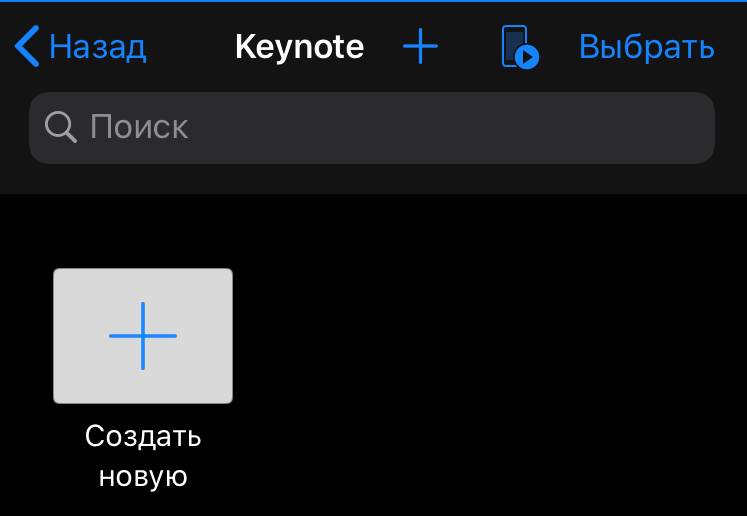Click the left-pointing chevron next to Назад
This screenshot has height=516, width=747.
pos(27,46)
